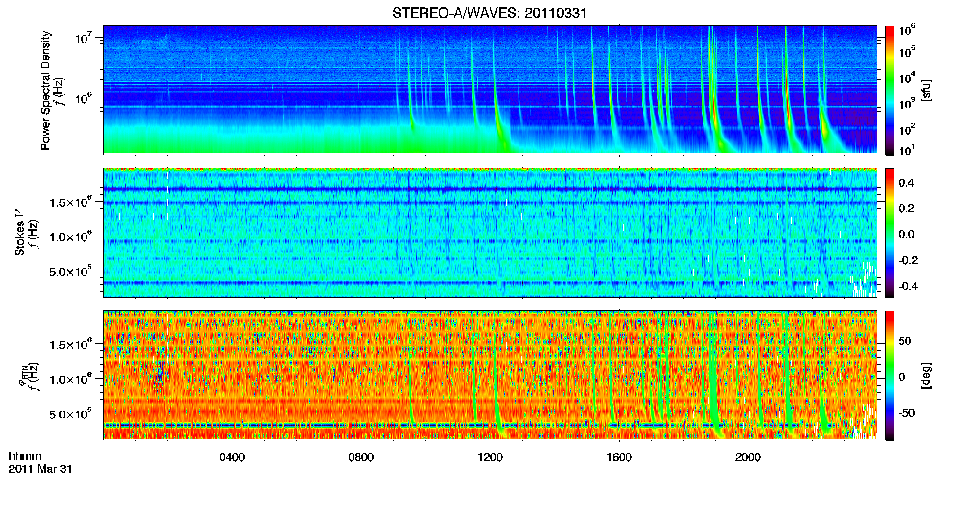Screen dimensions: 980x505
Task: Click the 10^7 frequency tick label
Action: click(83, 38)
